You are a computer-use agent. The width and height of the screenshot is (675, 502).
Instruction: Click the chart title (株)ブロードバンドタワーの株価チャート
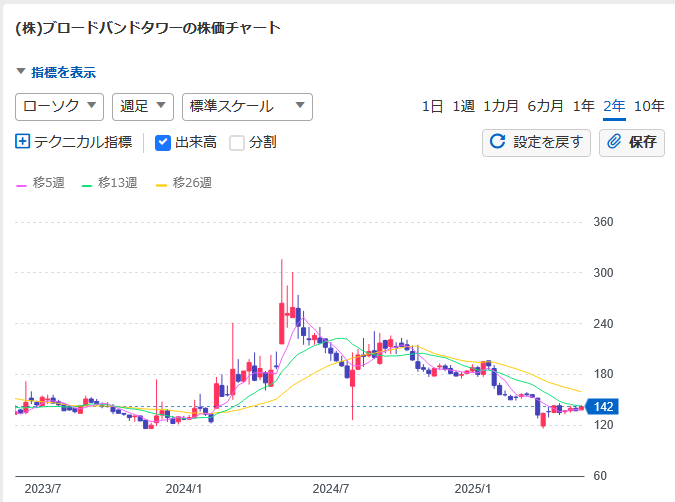pyautogui.click(x=148, y=28)
